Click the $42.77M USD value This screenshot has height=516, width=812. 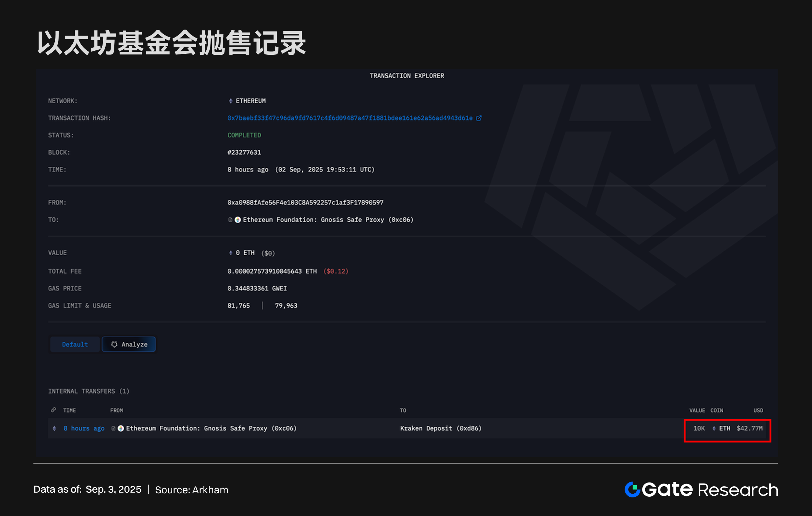[749, 428]
